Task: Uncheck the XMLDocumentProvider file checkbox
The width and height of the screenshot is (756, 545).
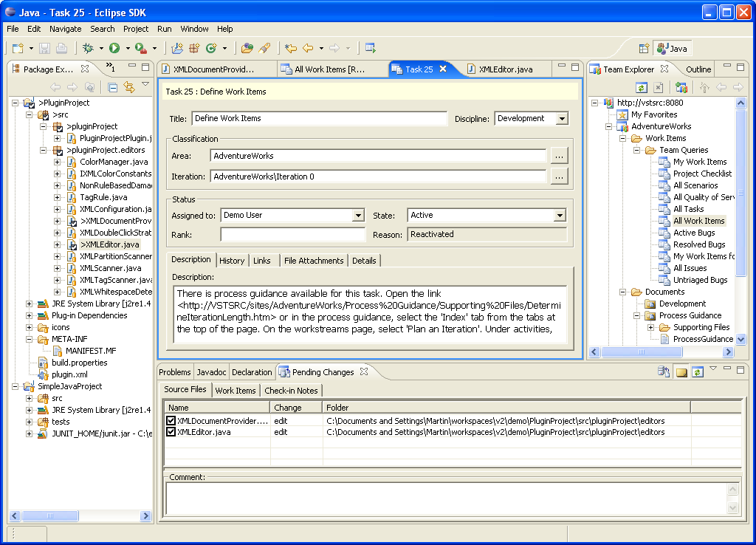Action: coord(171,421)
